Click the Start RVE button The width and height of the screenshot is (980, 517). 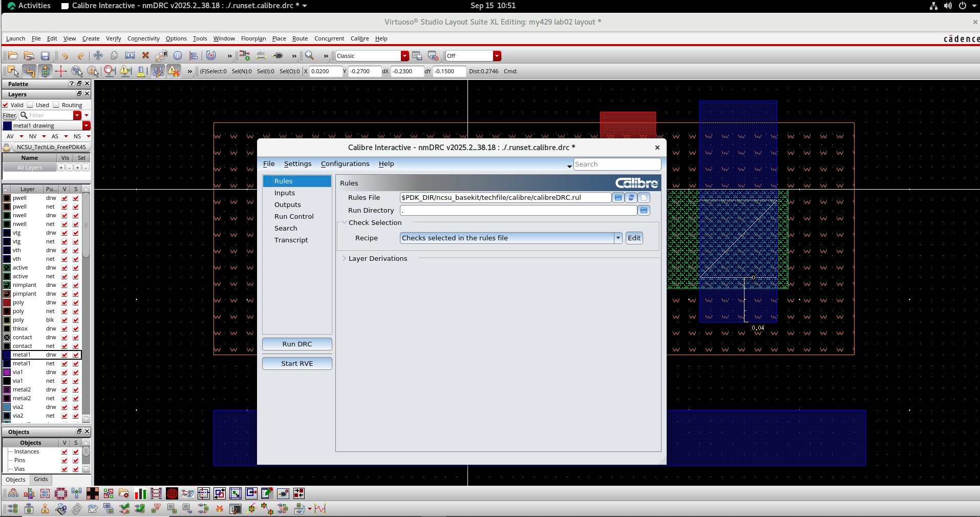(297, 364)
